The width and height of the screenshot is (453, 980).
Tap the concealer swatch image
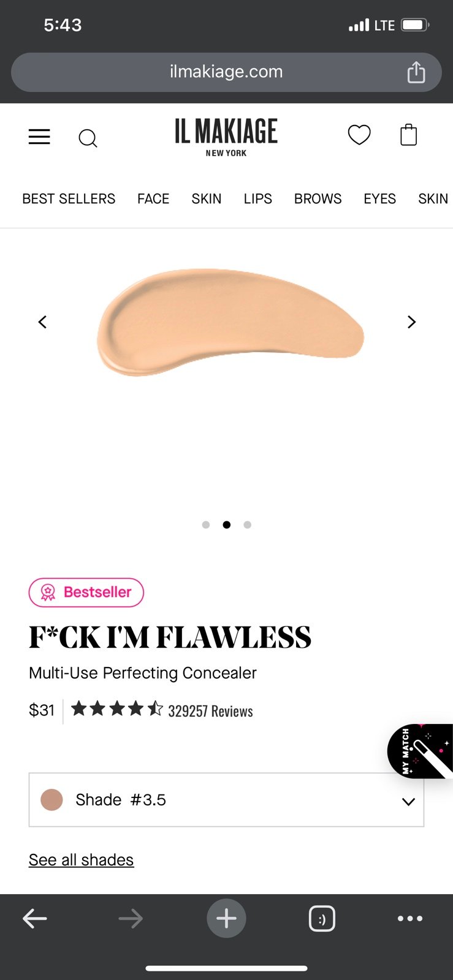click(230, 322)
